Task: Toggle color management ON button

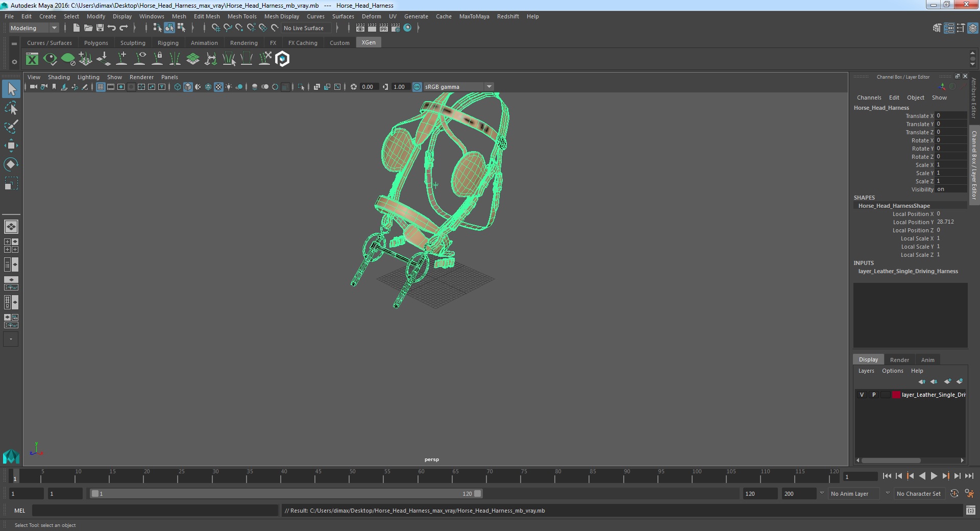Action: coord(417,87)
